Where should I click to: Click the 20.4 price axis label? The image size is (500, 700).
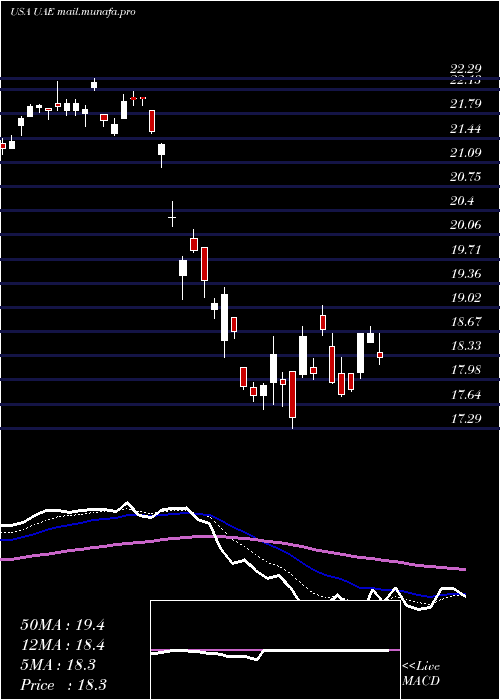tap(462, 201)
